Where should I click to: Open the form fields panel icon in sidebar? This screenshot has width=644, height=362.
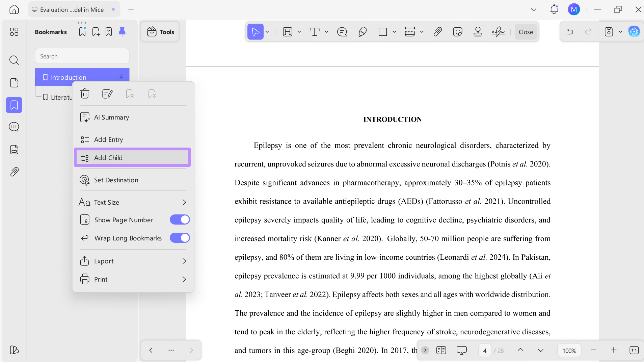[x=14, y=150]
